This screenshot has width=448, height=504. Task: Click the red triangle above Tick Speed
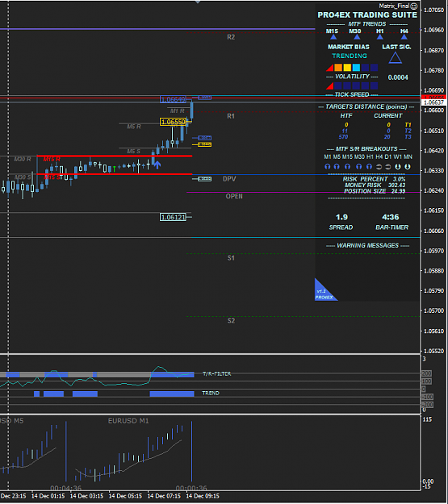329,85
